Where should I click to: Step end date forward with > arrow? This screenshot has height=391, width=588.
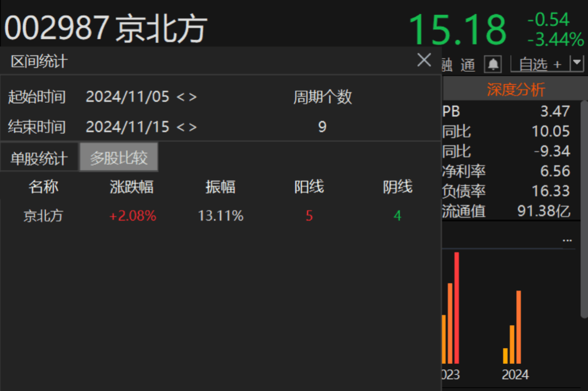click(x=193, y=127)
